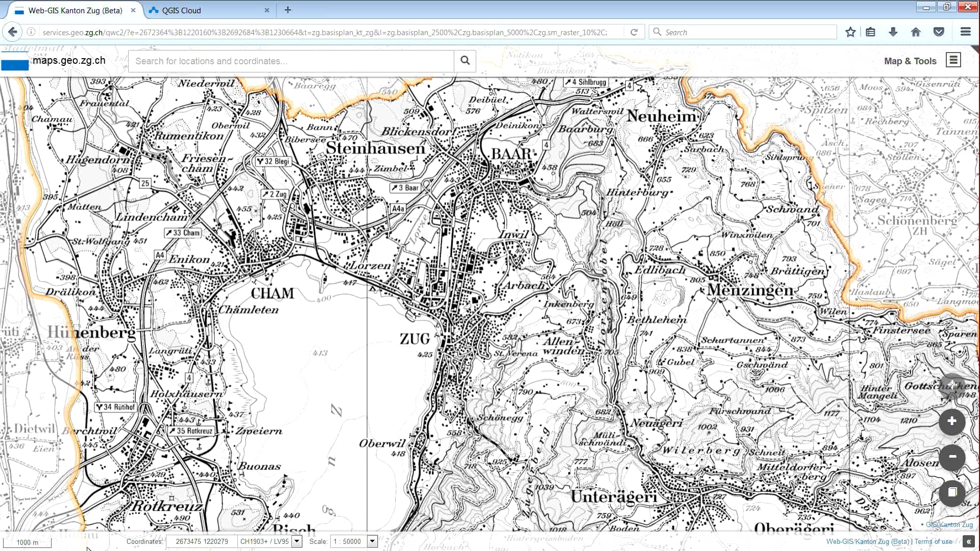
Task: Minimize the browser window
Action: [x=926, y=7]
